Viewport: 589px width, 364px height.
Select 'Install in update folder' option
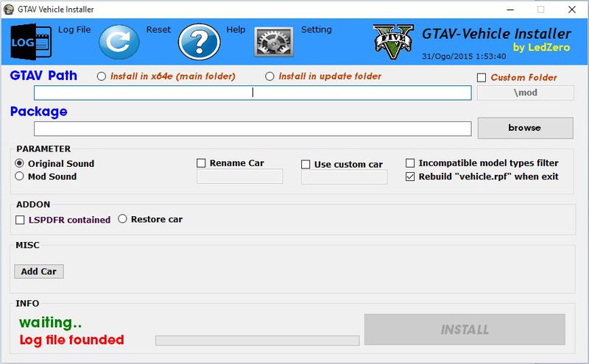[x=269, y=76]
